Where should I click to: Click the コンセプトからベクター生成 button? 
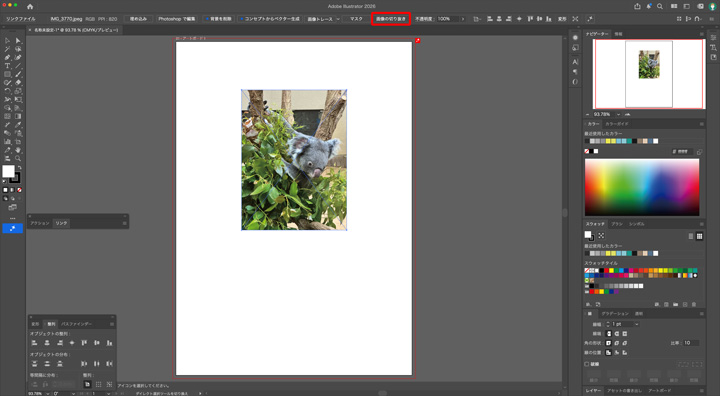pyautogui.click(x=269, y=19)
